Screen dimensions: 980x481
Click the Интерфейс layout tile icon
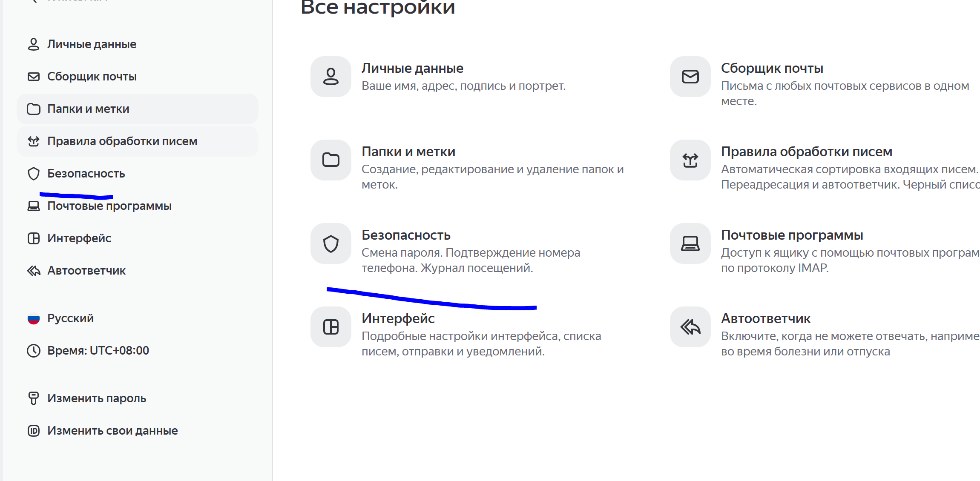pos(330,327)
